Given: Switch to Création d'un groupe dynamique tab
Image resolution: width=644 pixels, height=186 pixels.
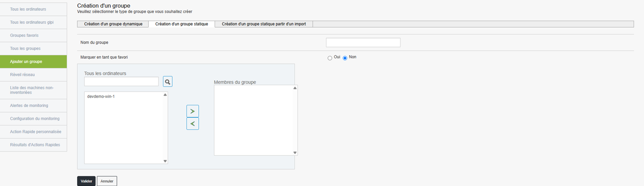Looking at the screenshot, I should tap(113, 24).
